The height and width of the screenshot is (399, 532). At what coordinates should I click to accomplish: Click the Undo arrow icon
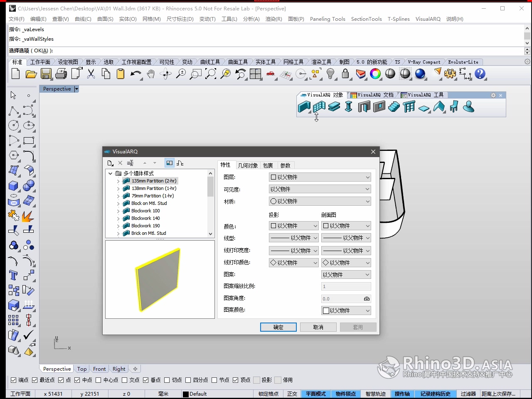135,74
